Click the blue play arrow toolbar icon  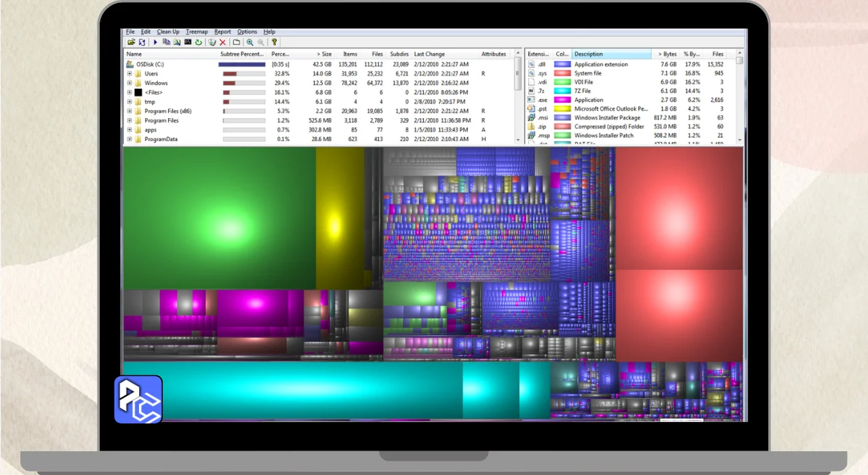tap(155, 42)
